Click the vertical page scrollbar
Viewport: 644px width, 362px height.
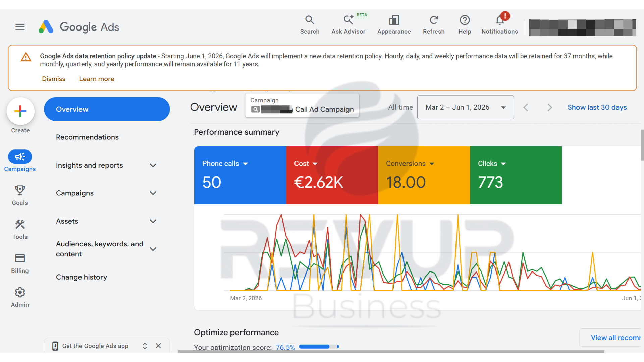coord(642,145)
